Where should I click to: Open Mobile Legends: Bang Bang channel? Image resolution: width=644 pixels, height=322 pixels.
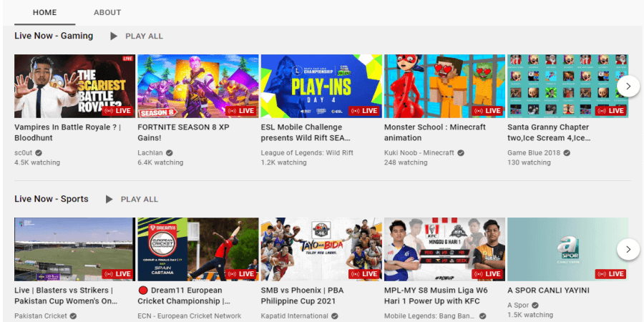click(x=429, y=316)
